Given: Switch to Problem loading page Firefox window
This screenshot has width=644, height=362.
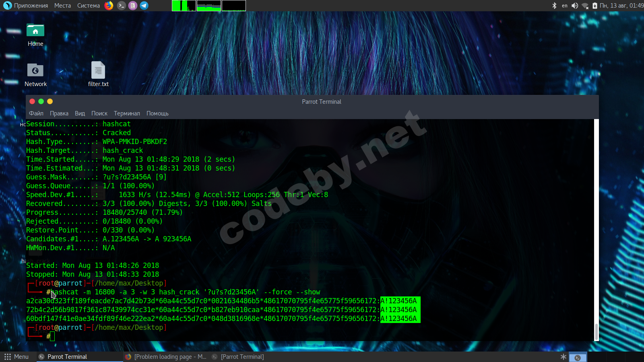Looking at the screenshot, I should (165, 357).
